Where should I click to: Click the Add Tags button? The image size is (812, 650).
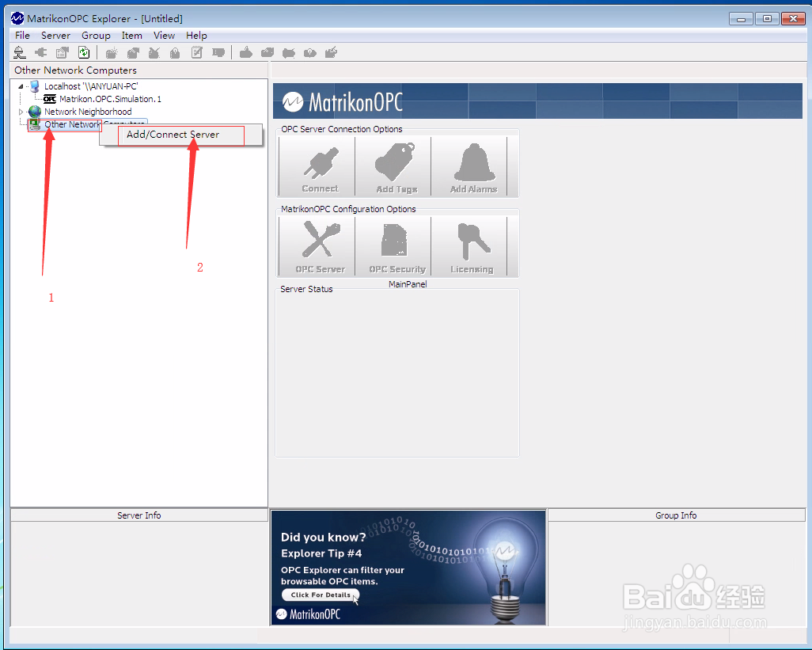click(x=393, y=166)
